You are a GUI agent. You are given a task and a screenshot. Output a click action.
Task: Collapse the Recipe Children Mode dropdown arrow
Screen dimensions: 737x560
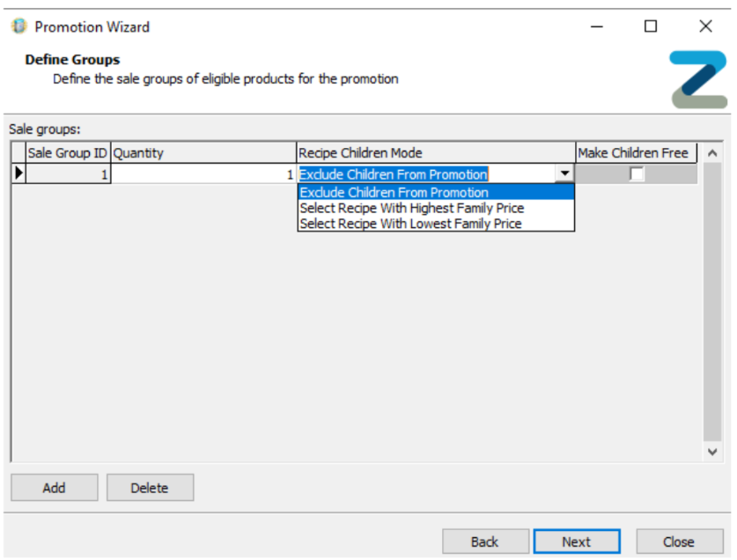pos(565,174)
